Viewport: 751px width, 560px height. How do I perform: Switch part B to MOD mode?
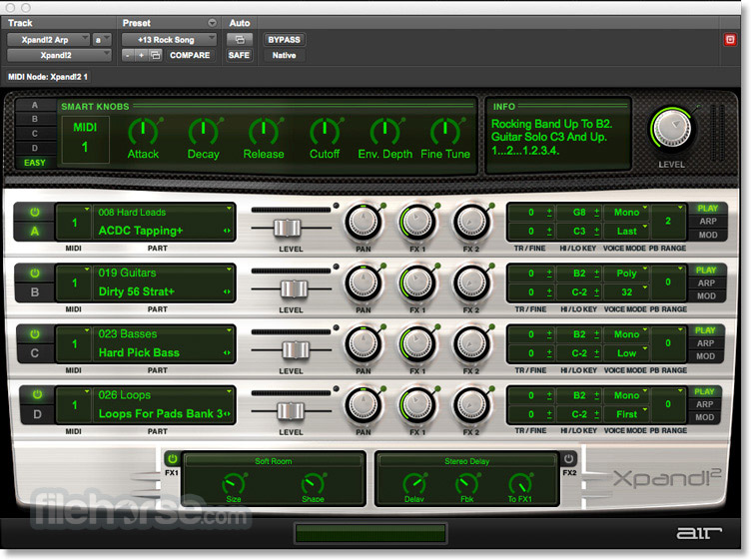706,295
